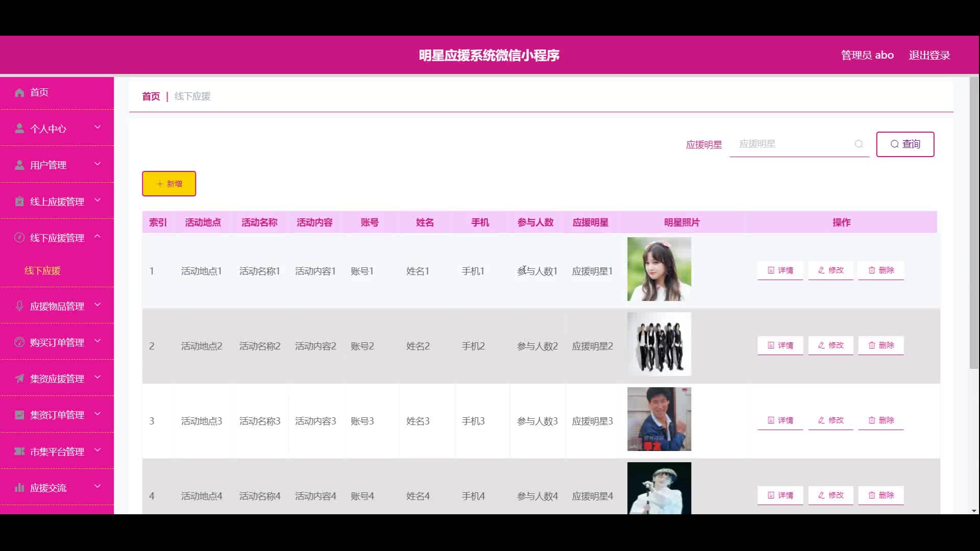Click the cell 应援明星2
The image size is (980, 551).
(592, 346)
